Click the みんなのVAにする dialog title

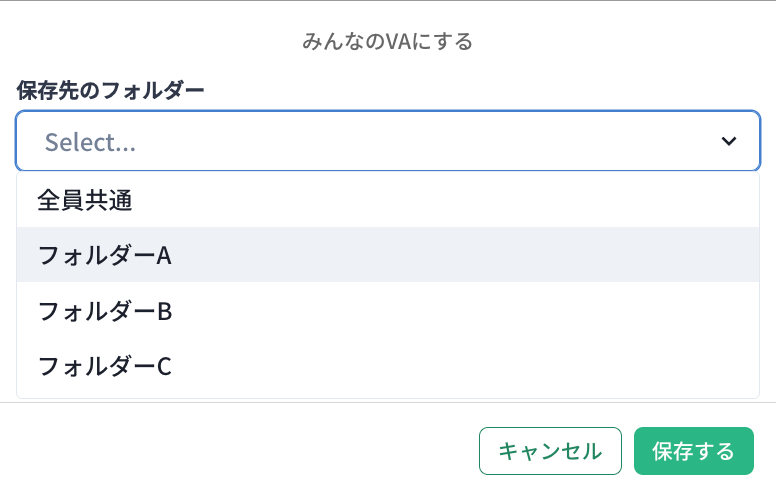click(387, 42)
